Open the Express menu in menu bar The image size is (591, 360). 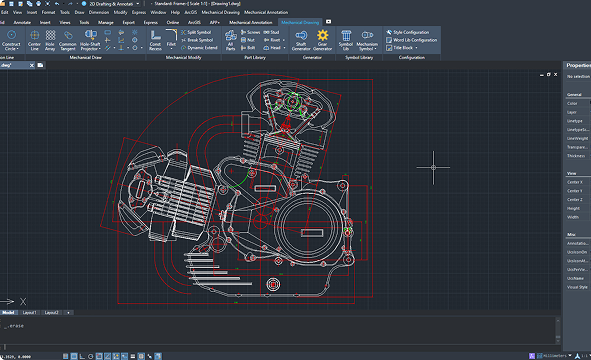pos(139,12)
